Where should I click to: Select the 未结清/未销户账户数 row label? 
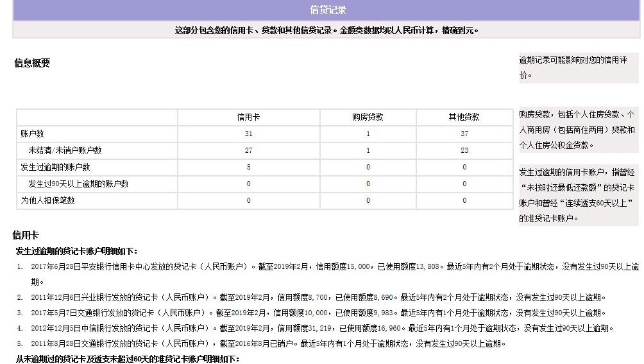(65, 150)
